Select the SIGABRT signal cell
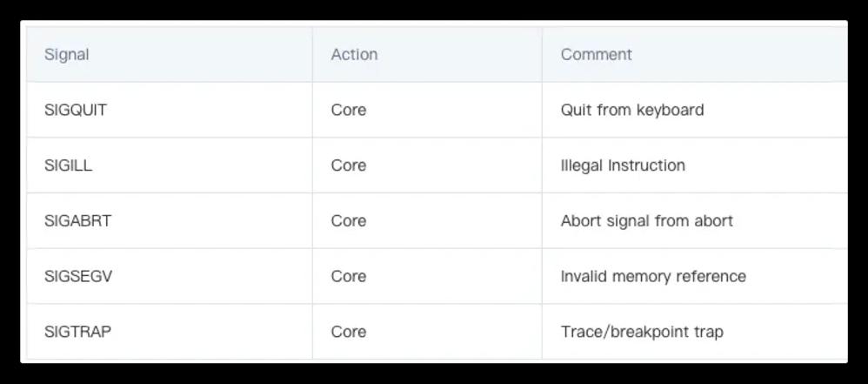The image size is (868, 384). (x=77, y=220)
